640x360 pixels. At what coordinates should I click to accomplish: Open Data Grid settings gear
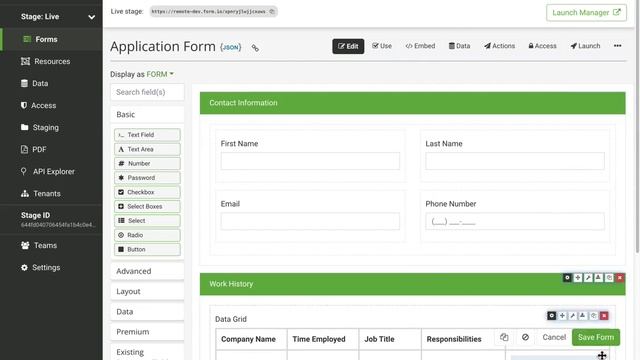click(x=551, y=316)
